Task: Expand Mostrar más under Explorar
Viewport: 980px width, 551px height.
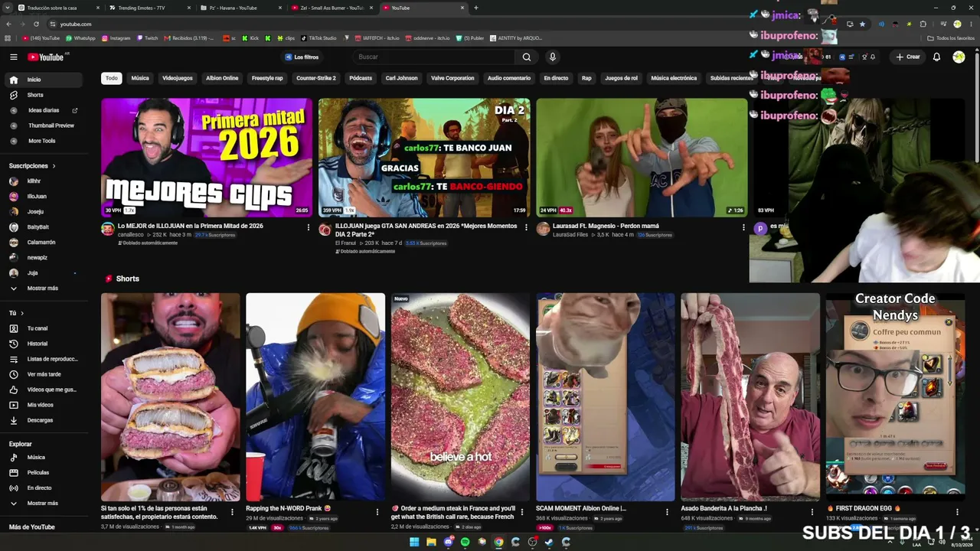Action: click(x=41, y=504)
